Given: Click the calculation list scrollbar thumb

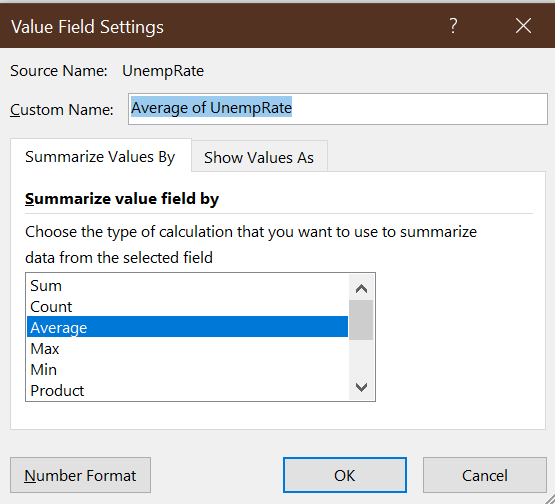Looking at the screenshot, I should pyautogui.click(x=361, y=320).
